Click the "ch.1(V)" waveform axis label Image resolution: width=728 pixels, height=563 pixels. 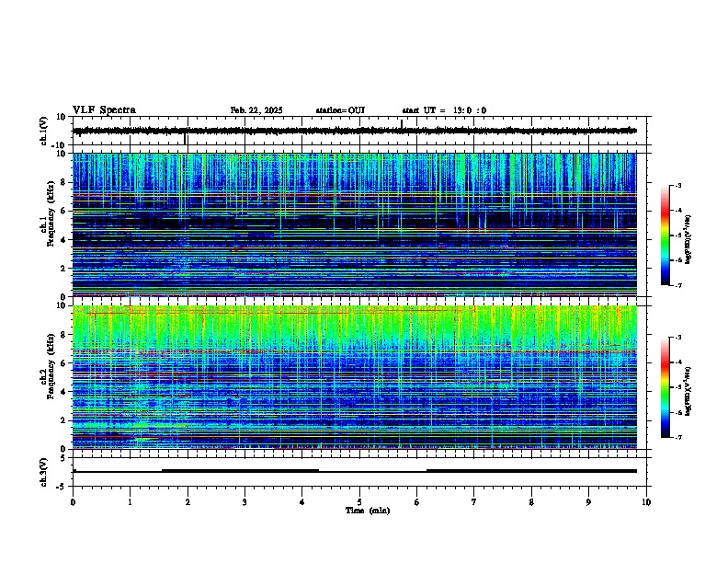(x=44, y=131)
